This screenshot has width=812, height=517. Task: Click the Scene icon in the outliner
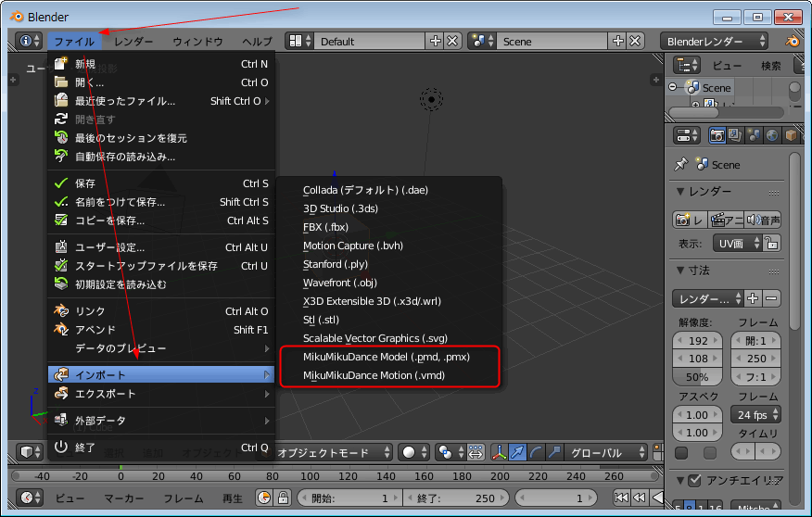pyautogui.click(x=692, y=87)
